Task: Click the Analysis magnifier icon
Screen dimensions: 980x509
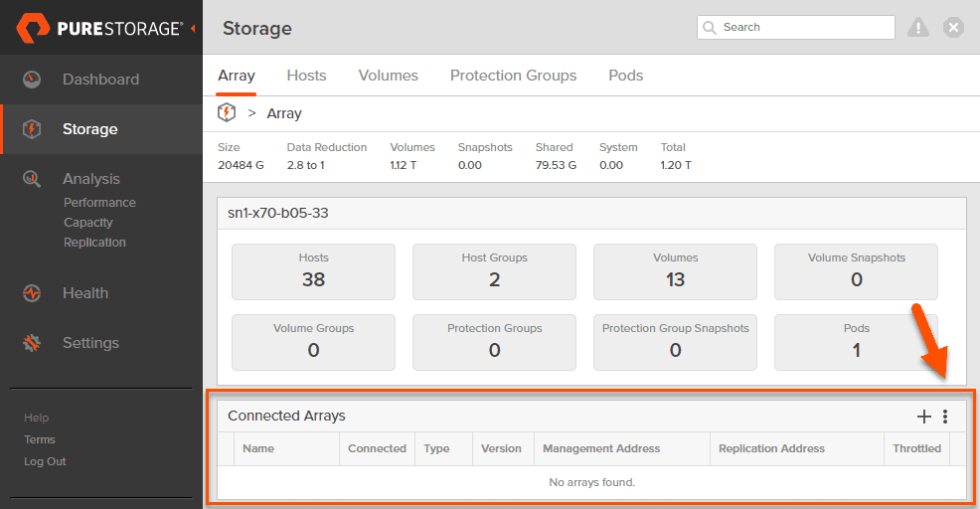Action: point(32,179)
